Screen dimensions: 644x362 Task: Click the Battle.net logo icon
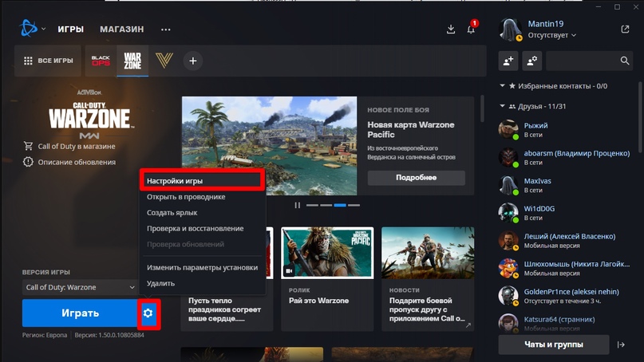[29, 29]
